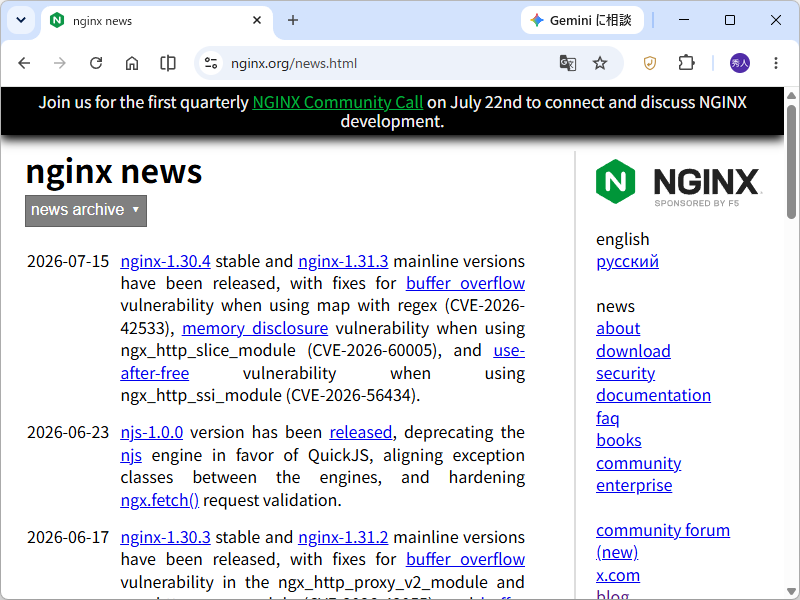The width and height of the screenshot is (800, 600).
Task: Open the browser home page
Action: [132, 63]
